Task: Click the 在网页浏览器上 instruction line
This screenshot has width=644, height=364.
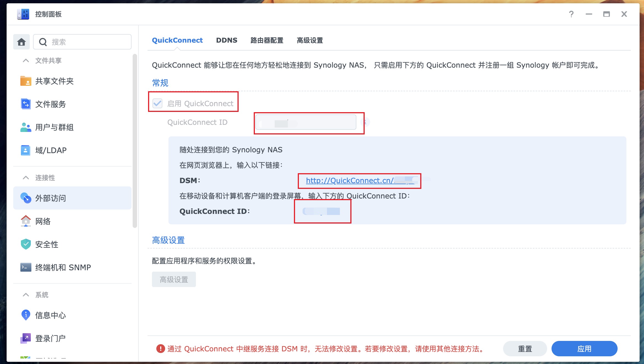Action: click(x=231, y=165)
